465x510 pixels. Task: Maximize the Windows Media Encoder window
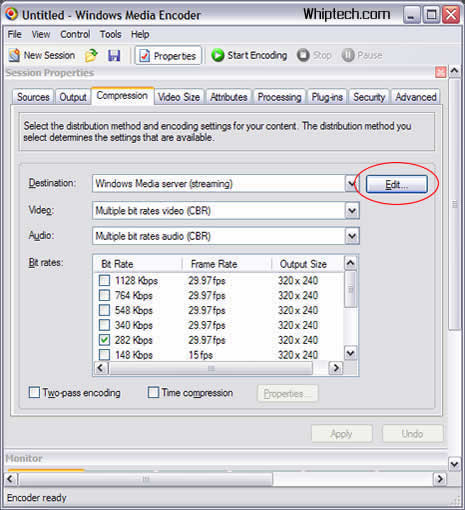tap(431, 15)
